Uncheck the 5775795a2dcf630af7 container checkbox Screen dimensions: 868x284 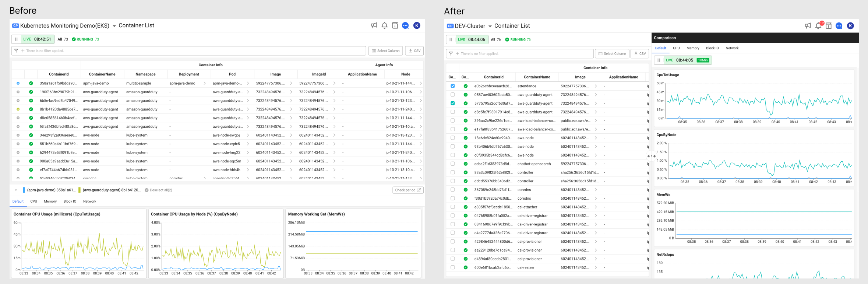click(453, 104)
